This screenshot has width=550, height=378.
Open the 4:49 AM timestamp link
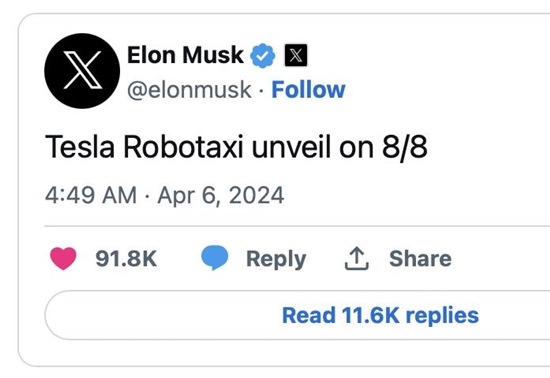coord(91,195)
